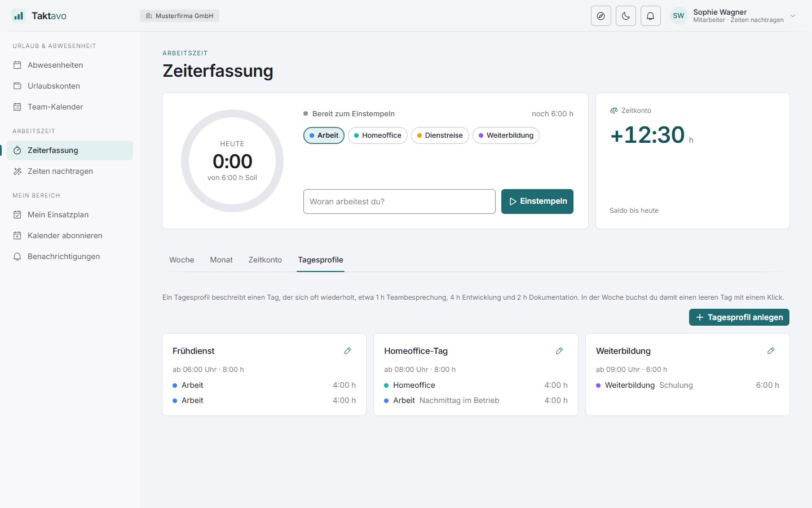
Task: Switch to the Woche tab
Action: coord(182,260)
